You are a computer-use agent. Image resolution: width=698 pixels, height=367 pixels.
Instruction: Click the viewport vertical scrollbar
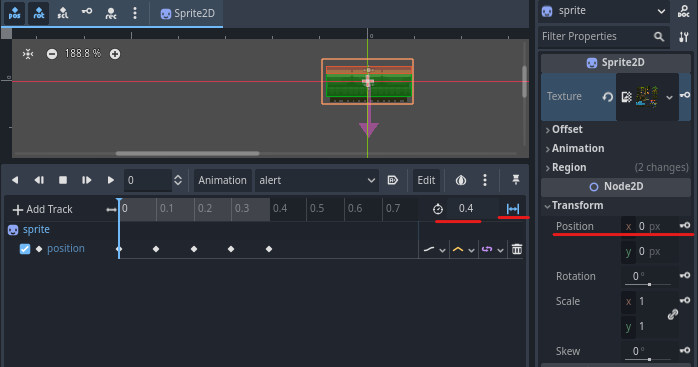524,82
